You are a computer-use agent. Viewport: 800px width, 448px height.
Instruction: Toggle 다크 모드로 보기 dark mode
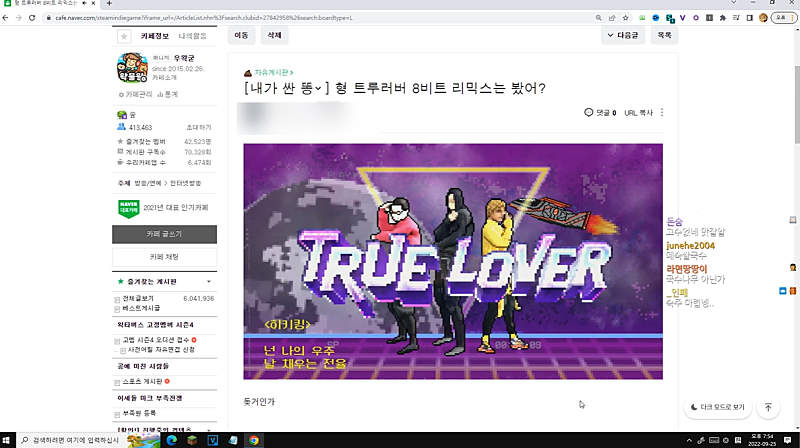[x=717, y=407]
